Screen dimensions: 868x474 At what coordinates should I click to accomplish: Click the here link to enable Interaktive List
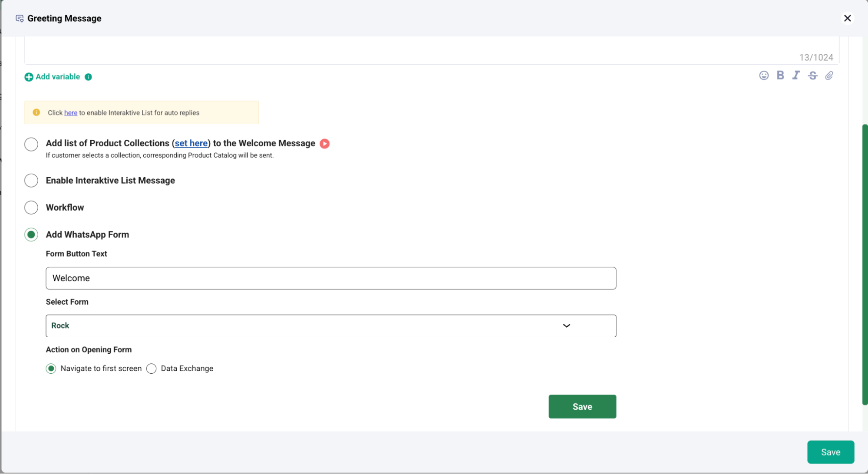coord(70,112)
